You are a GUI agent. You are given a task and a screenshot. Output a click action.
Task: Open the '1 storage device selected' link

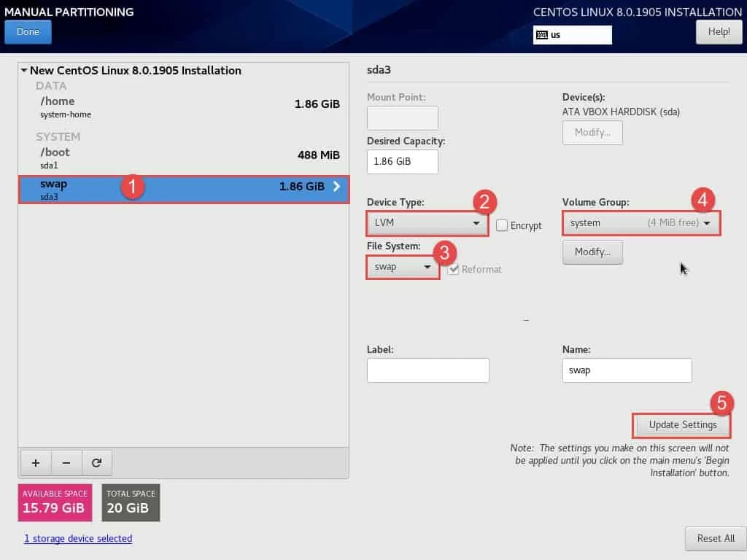click(78, 538)
